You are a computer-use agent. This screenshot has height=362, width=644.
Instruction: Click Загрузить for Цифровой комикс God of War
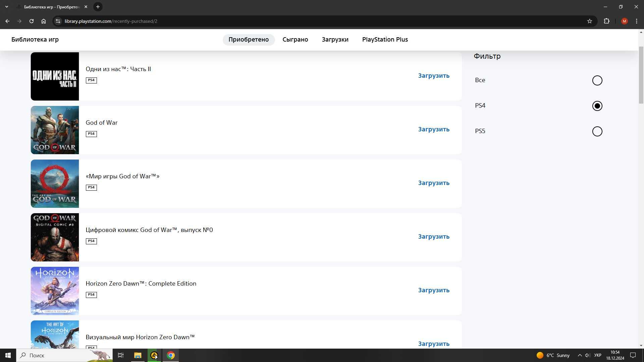pos(434,237)
